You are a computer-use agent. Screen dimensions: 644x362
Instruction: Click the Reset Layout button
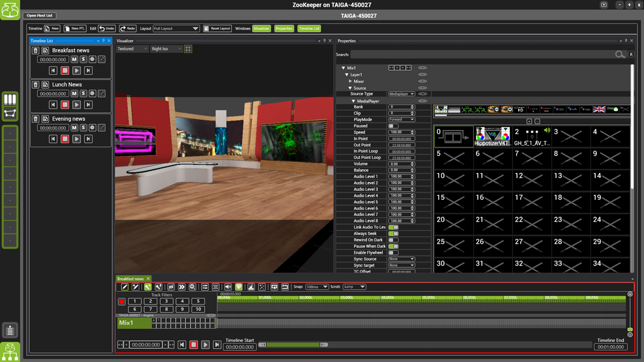217,29
